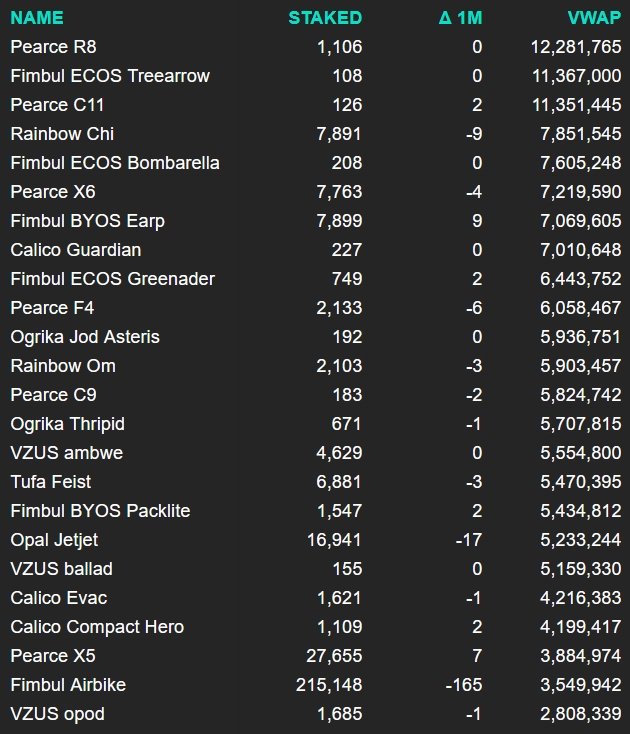Select the Opal Jetjet row
Image resolution: width=630 pixels, height=734 pixels.
[53, 540]
